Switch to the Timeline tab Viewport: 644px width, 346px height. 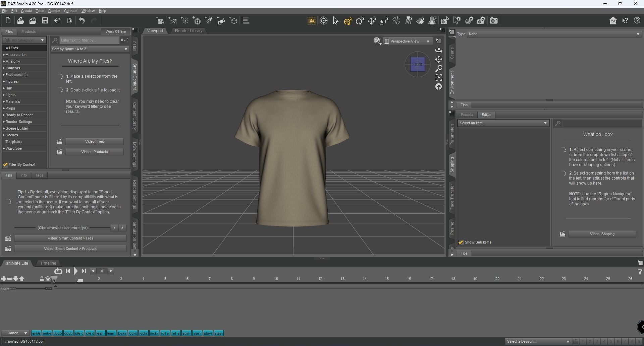(x=48, y=263)
